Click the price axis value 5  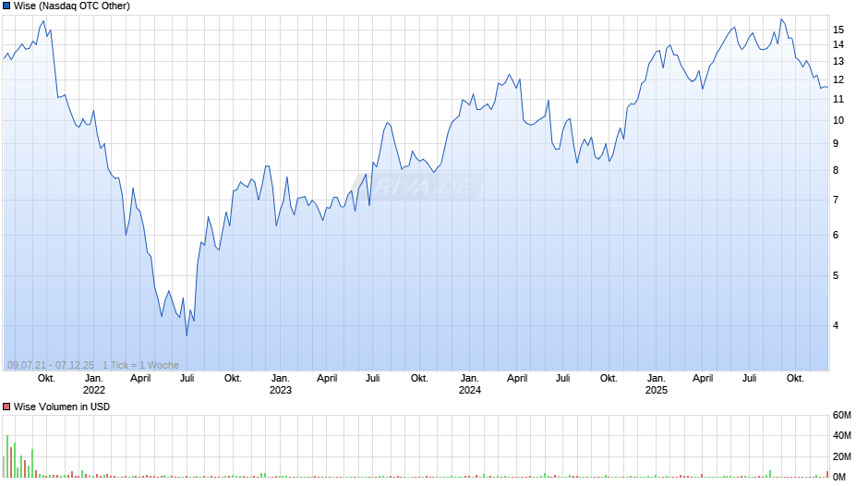[x=836, y=275]
